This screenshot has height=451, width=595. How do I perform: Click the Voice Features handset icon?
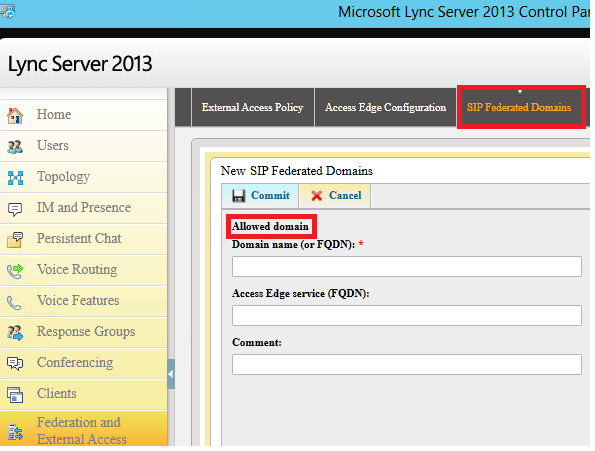[x=14, y=303]
